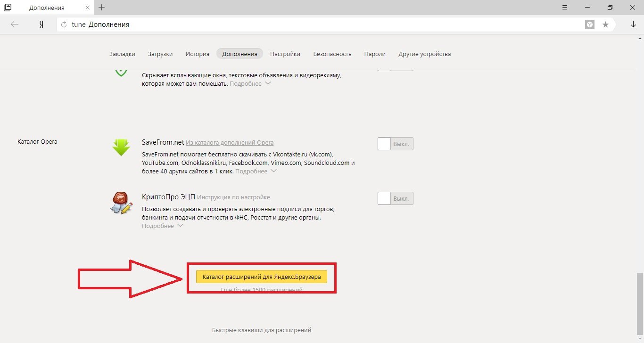Open Yandex home via the Я icon
Image resolution: width=644 pixels, height=343 pixels.
41,24
